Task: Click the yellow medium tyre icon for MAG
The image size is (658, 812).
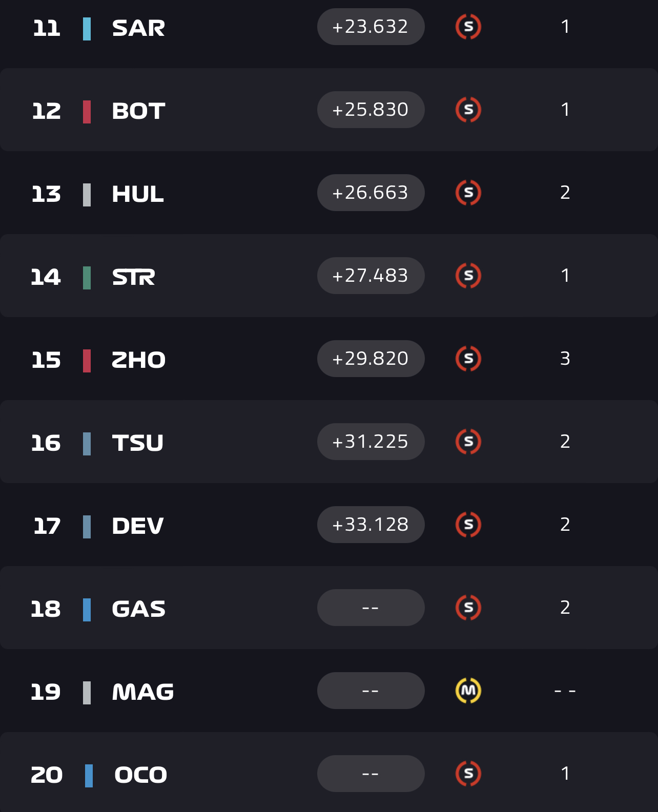Action: (x=468, y=691)
